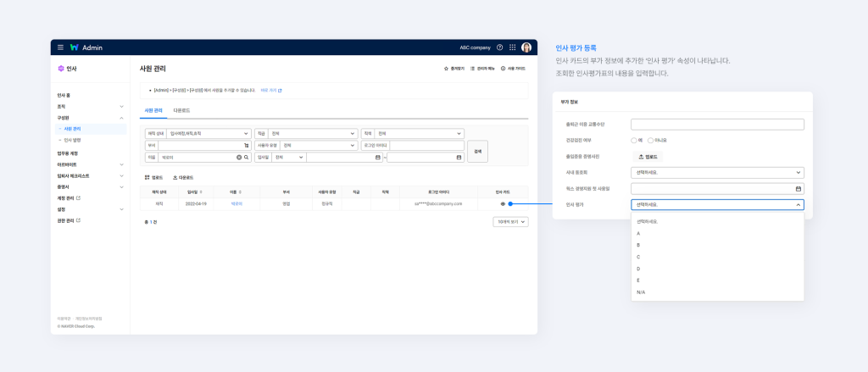Open the 입사일 type dropdown

tap(289, 158)
